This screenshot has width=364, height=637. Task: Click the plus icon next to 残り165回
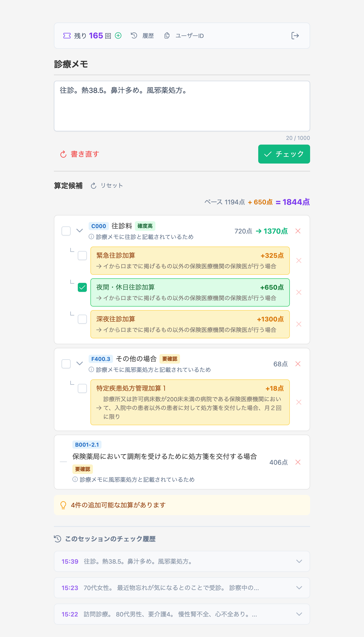tap(118, 35)
